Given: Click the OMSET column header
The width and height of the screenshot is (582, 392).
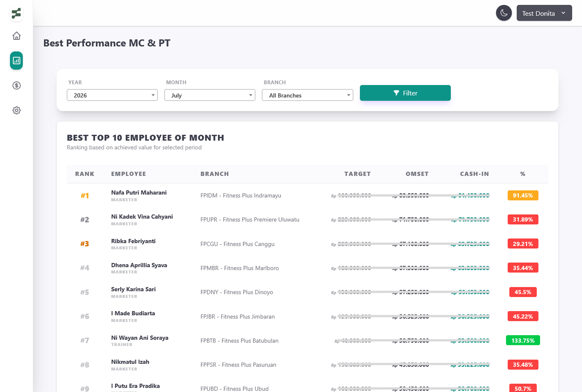Looking at the screenshot, I should click(x=417, y=174).
